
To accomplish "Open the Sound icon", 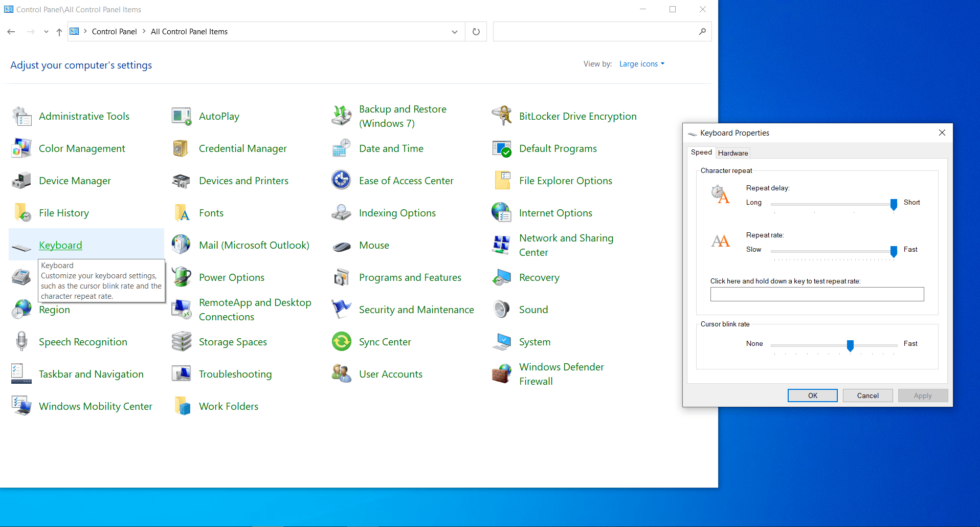I will pyautogui.click(x=502, y=310).
